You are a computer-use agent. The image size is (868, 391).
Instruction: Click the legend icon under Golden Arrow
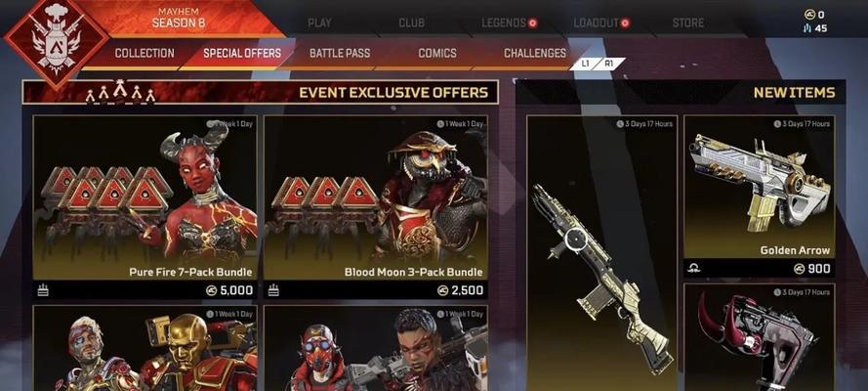(695, 269)
